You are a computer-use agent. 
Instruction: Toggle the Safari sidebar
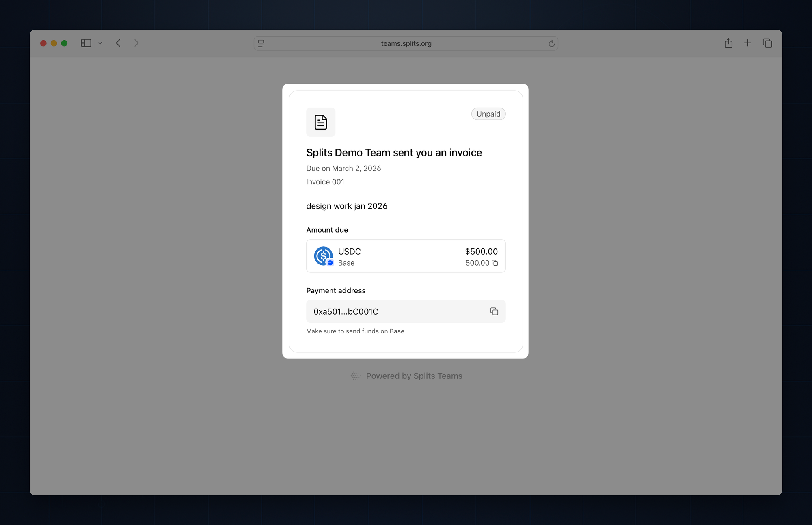[x=86, y=43]
